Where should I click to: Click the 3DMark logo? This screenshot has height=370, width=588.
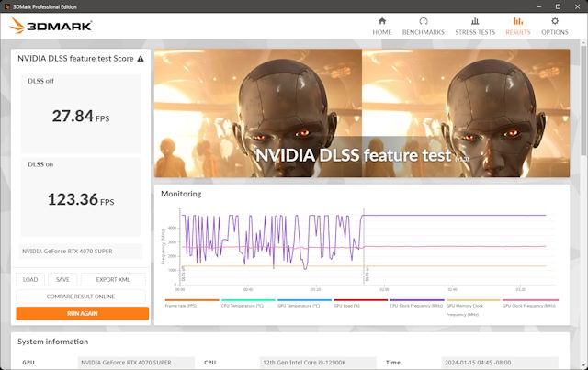tap(51, 26)
